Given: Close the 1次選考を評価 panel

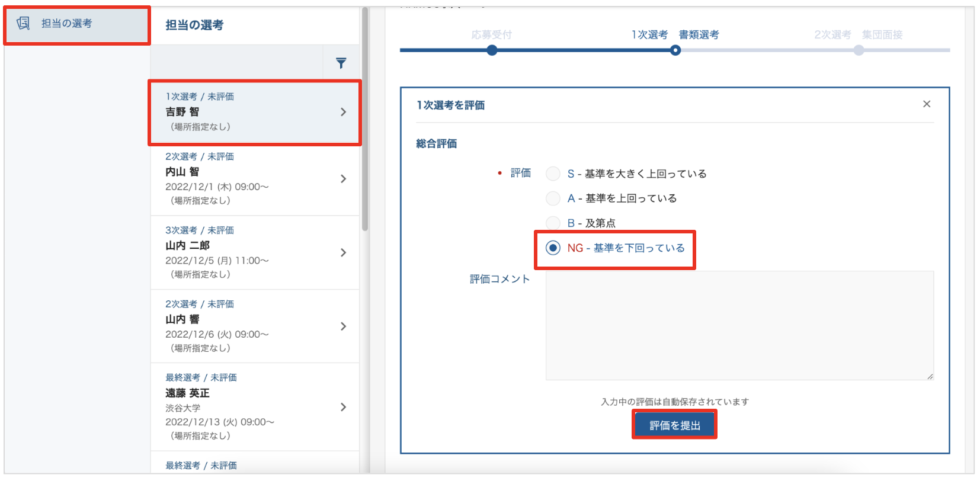Looking at the screenshot, I should click(x=927, y=104).
